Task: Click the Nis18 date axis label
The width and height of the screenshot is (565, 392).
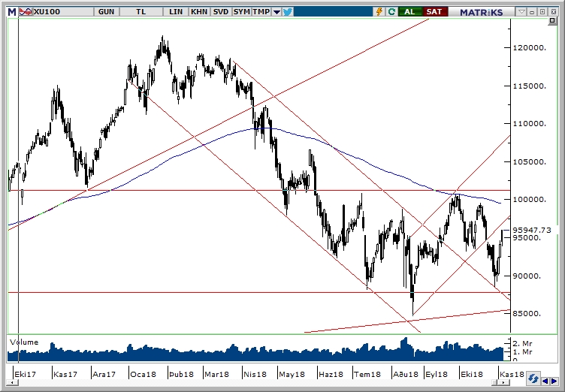Action: 255,374
